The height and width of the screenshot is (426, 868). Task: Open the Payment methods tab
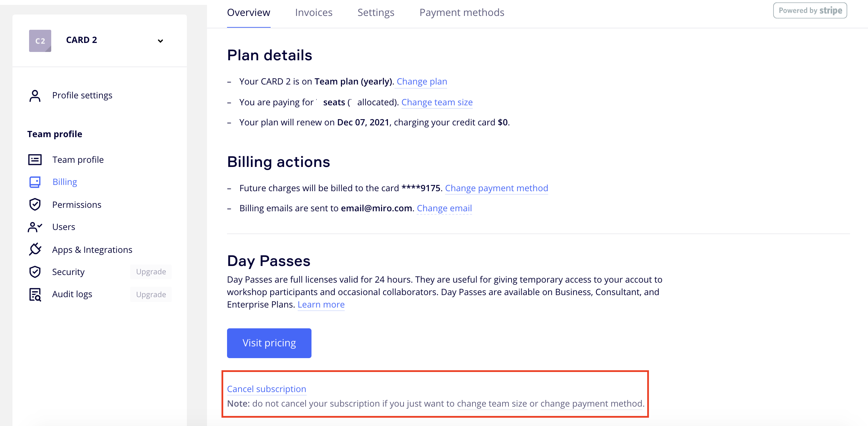[462, 13]
